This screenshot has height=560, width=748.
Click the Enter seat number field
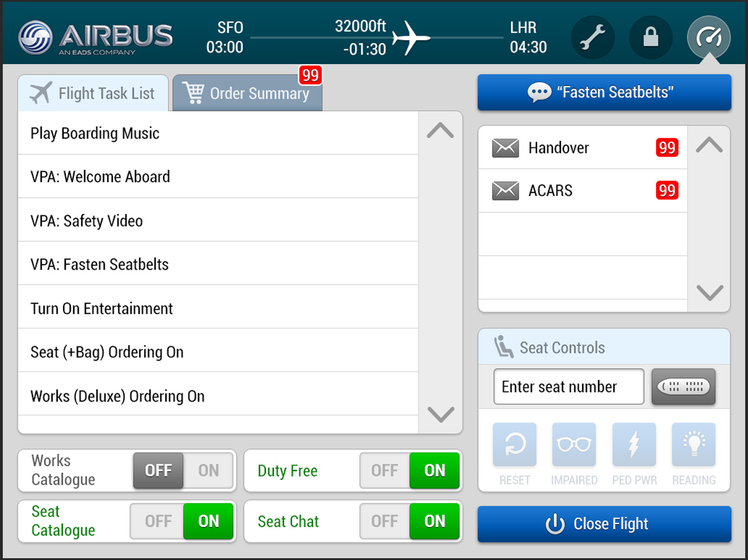[568, 387]
